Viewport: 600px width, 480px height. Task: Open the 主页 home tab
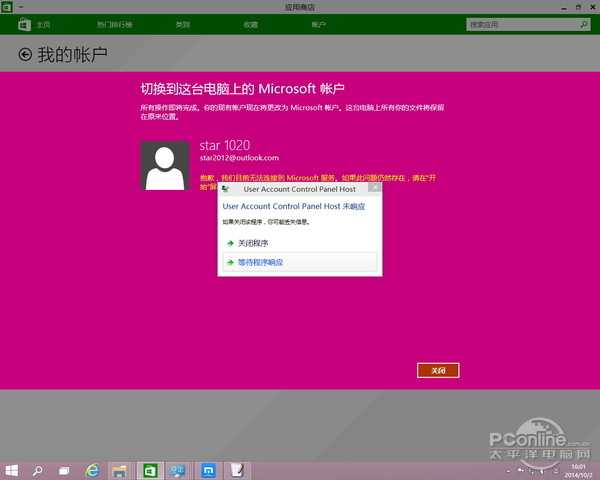coord(43,25)
